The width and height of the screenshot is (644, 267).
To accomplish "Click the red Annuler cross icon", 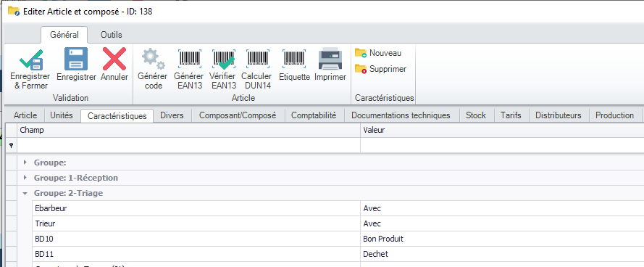I will click(x=114, y=59).
